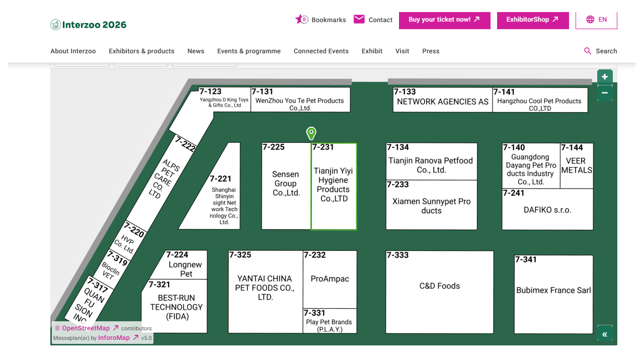Click the Contact envelope icon

359,20
